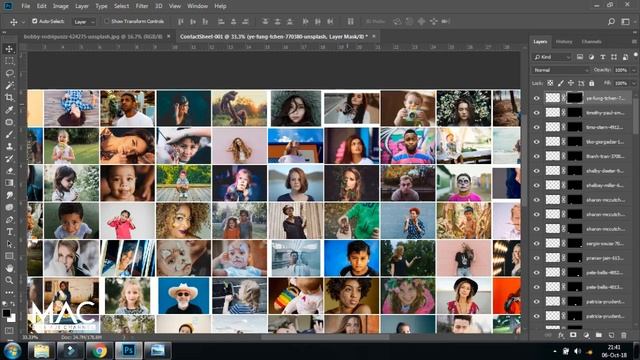This screenshot has height=360, width=640.
Task: Select the Eyedropper tool
Action: 9,110
